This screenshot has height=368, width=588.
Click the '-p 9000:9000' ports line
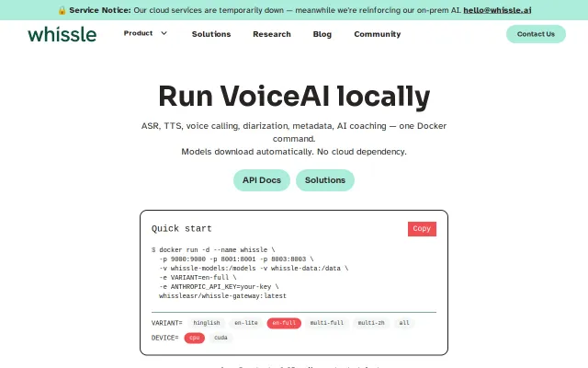pos(236,259)
